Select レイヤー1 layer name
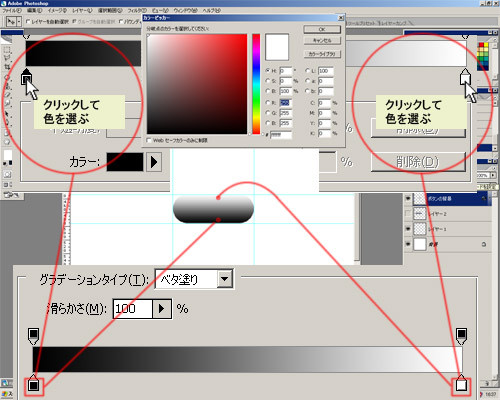 point(437,229)
